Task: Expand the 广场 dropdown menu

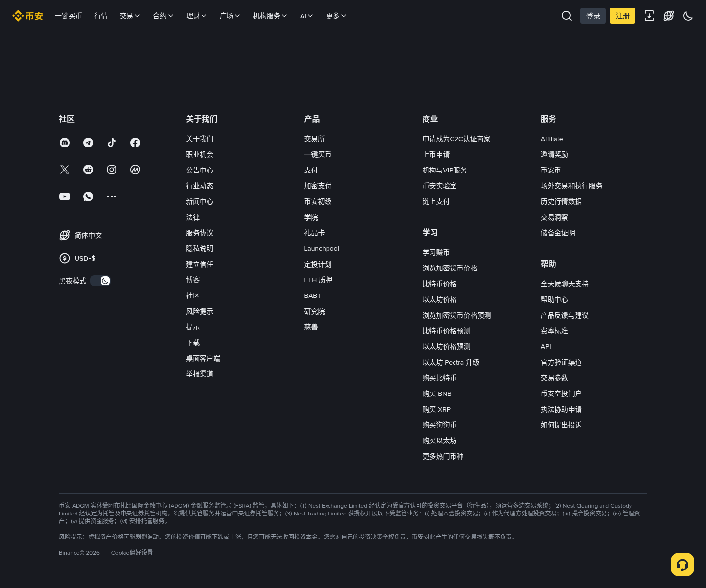Action: 230,16
